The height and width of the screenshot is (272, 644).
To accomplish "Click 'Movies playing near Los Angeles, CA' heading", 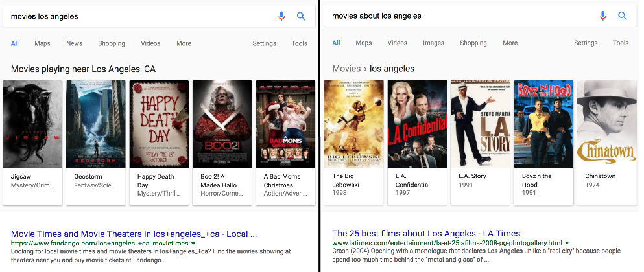I will click(84, 69).
